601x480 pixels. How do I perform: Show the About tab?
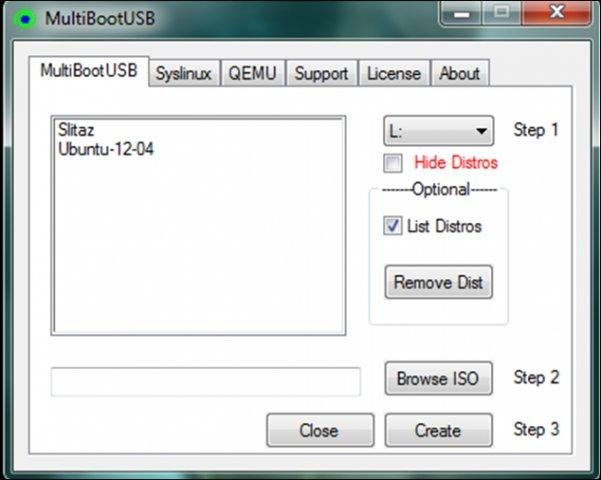click(x=459, y=73)
